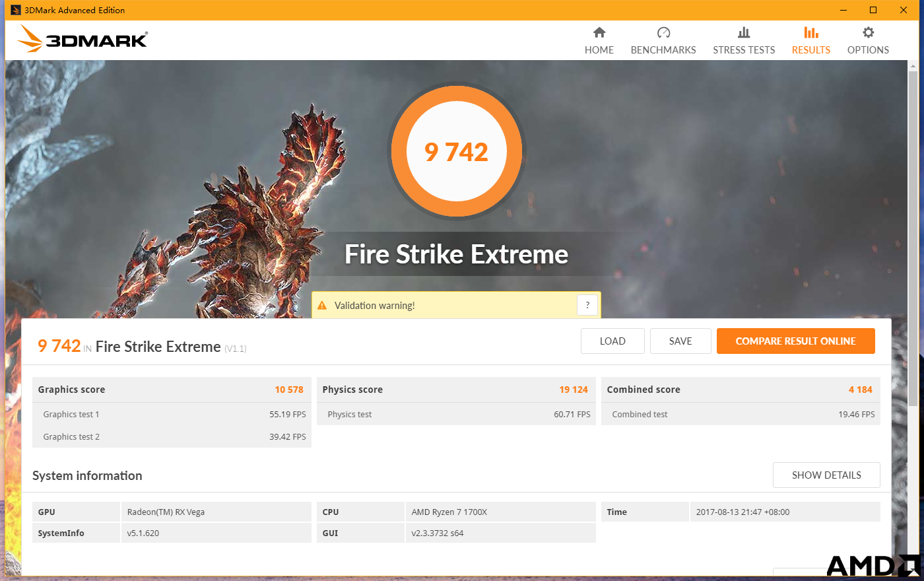The width and height of the screenshot is (924, 581).
Task: Click the scrollbar up arrow
Action: click(x=913, y=65)
